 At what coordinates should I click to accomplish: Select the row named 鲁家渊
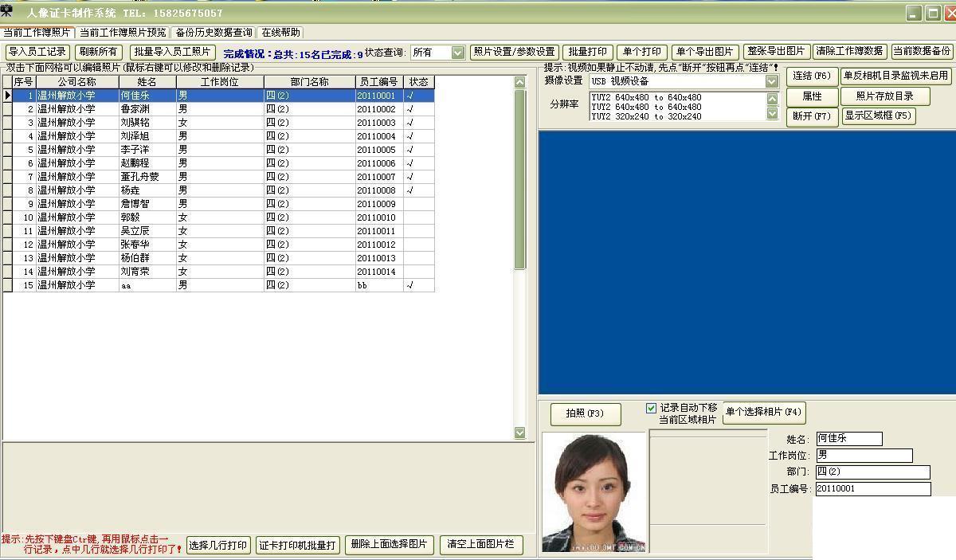pyautogui.click(x=219, y=109)
